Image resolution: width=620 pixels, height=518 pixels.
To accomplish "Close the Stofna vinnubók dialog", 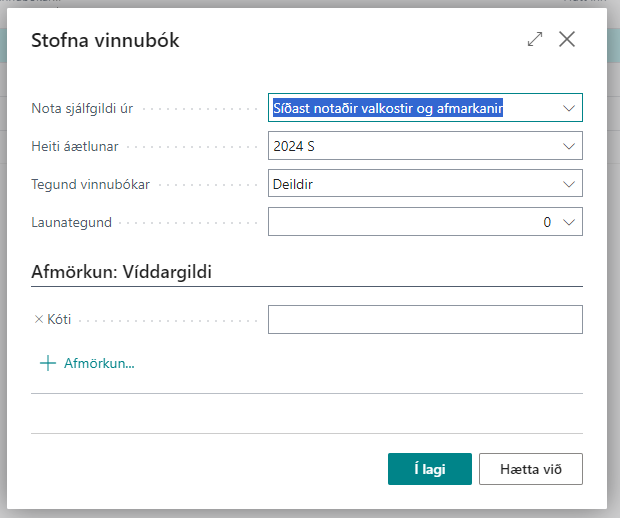I will (567, 40).
